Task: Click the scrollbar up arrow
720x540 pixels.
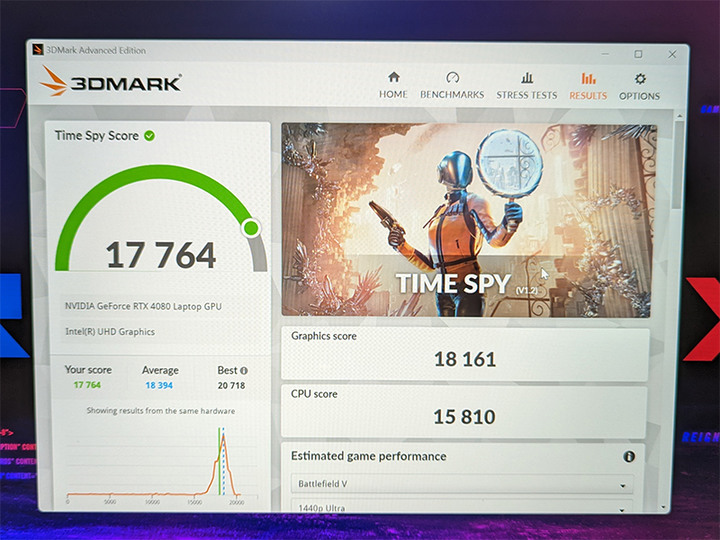Action: pyautogui.click(x=680, y=116)
